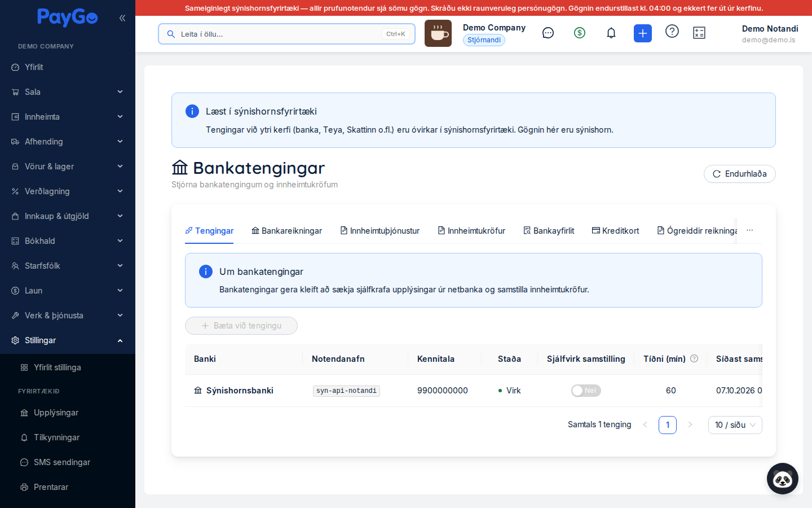
Task: Switch to the Bankareikningar tab
Action: (x=287, y=231)
